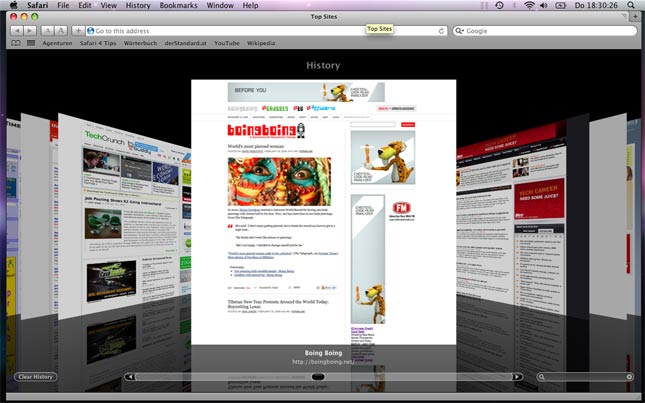Open the Wörterbuch bookmark
This screenshot has width=645, height=403.
[140, 43]
